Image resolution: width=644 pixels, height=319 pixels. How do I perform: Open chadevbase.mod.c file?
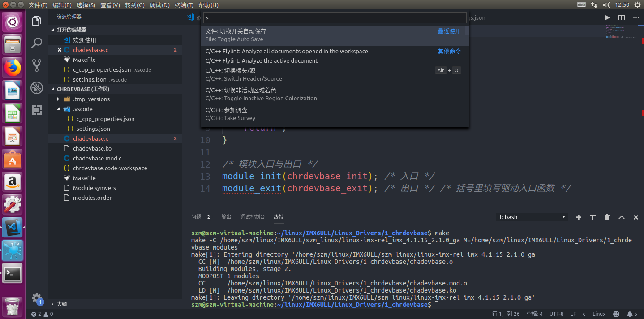tap(115, 158)
